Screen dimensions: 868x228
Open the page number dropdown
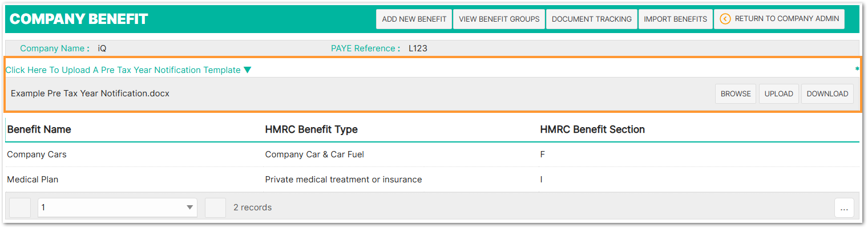click(117, 207)
